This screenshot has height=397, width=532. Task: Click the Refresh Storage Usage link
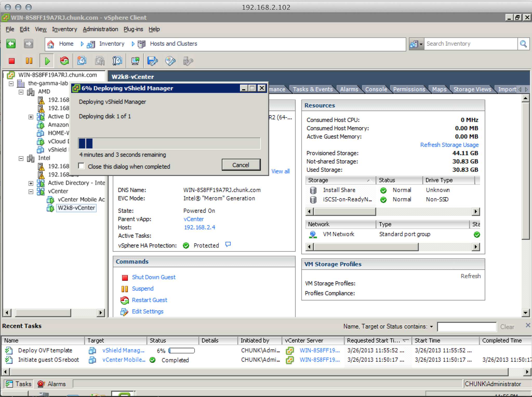pos(449,145)
